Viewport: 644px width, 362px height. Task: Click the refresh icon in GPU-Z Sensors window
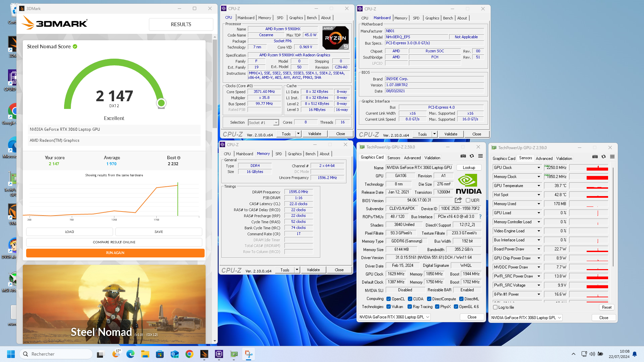pyautogui.click(x=603, y=157)
